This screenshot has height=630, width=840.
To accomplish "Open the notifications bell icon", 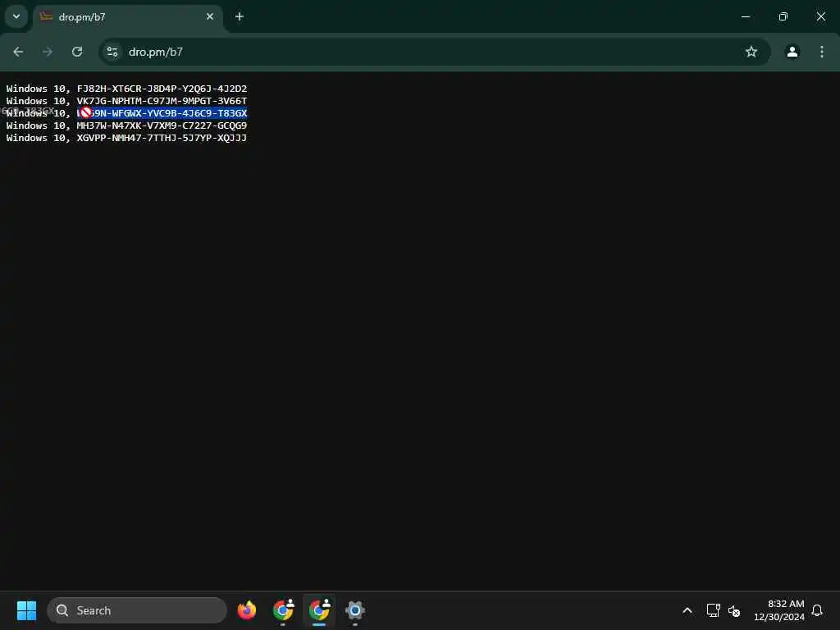I will click(x=817, y=610).
